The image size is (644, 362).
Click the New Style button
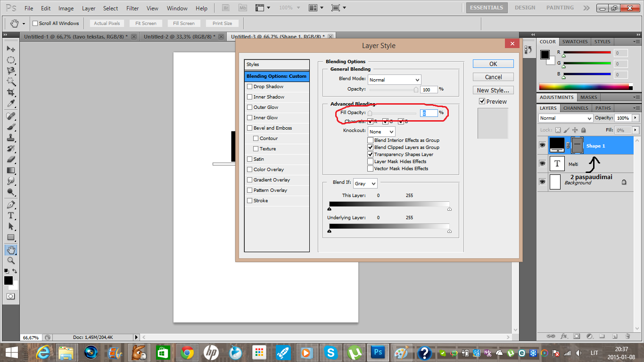[493, 90]
